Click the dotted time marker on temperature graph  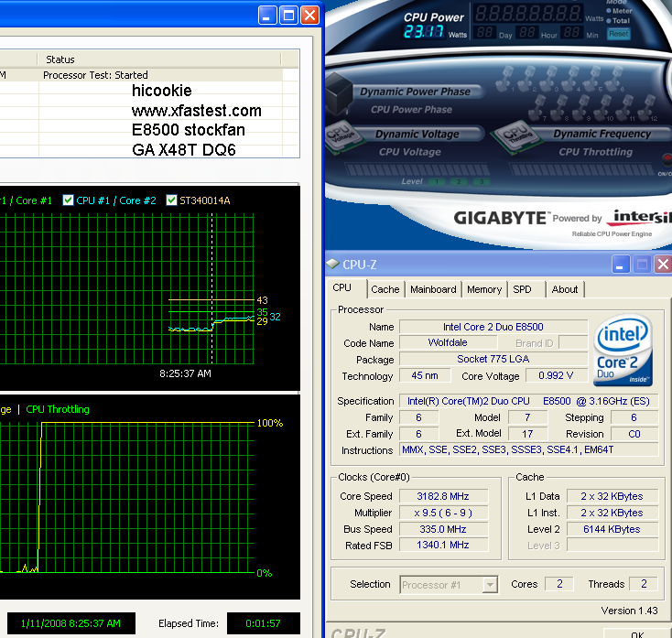pyautogui.click(x=211, y=288)
